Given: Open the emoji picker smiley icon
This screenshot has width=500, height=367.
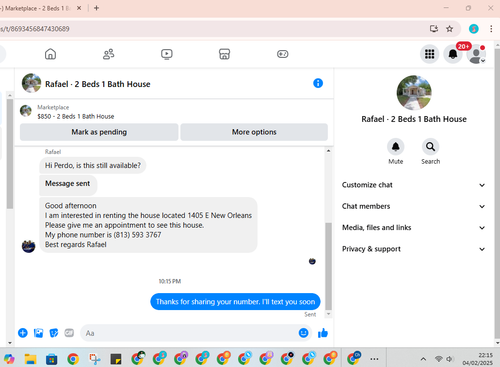Looking at the screenshot, I should click(x=303, y=333).
